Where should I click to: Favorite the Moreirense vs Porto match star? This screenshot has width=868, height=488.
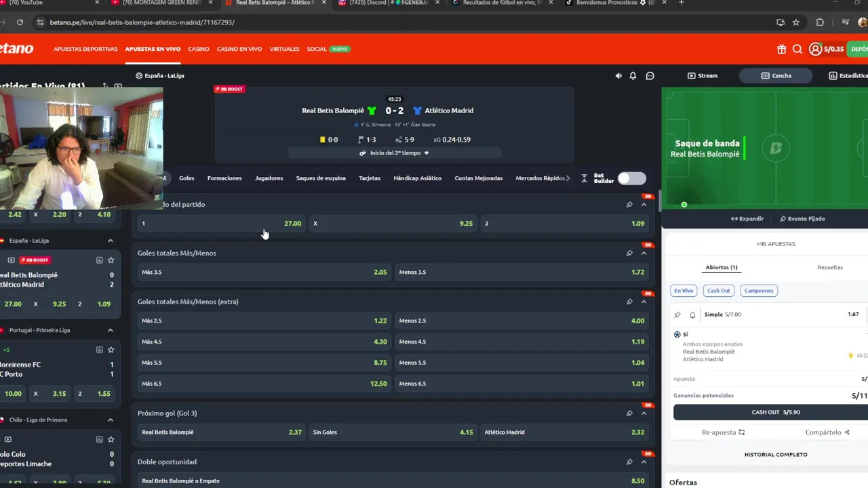111,350
